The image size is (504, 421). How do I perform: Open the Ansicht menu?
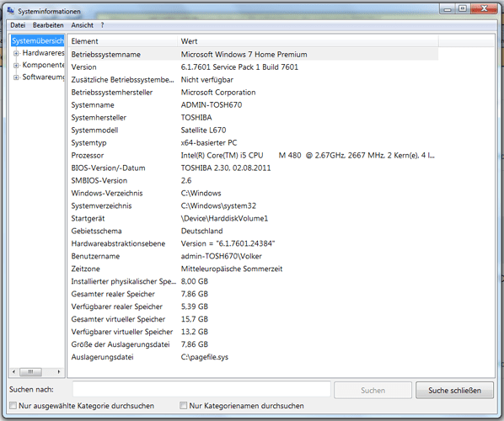(83, 25)
